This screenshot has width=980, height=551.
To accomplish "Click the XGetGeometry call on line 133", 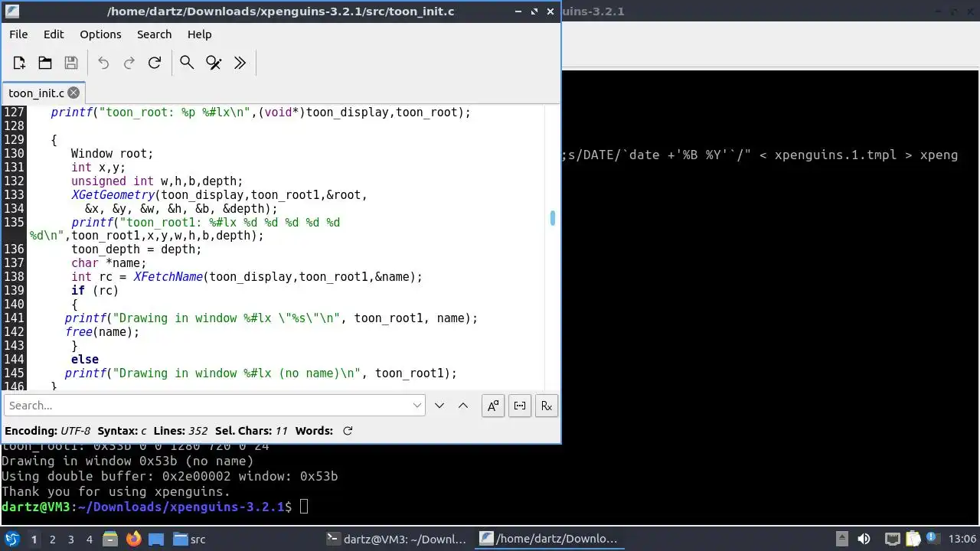I will (113, 194).
